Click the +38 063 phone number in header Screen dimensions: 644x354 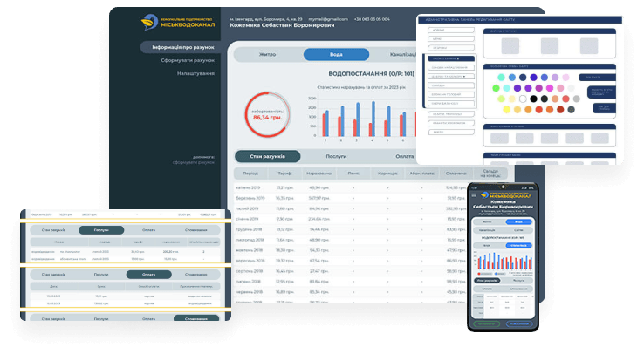pos(372,18)
